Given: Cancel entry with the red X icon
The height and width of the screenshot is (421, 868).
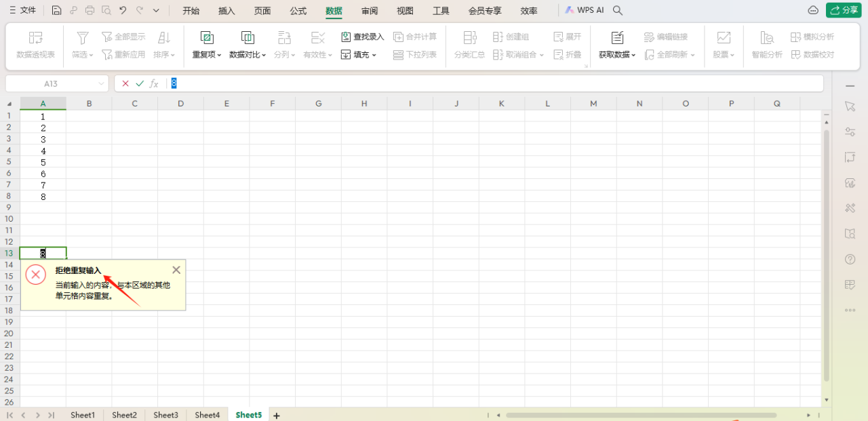Looking at the screenshot, I should click(x=125, y=83).
